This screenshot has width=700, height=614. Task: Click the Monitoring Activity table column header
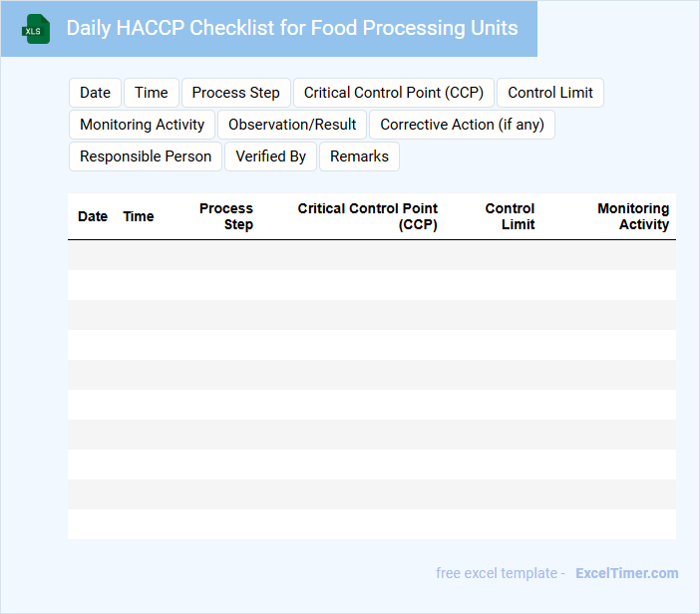pyautogui.click(x=633, y=216)
